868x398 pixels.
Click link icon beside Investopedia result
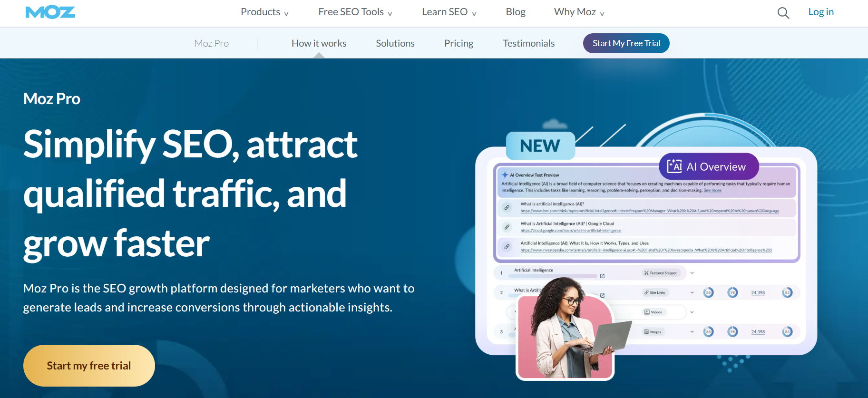pyautogui.click(x=507, y=246)
